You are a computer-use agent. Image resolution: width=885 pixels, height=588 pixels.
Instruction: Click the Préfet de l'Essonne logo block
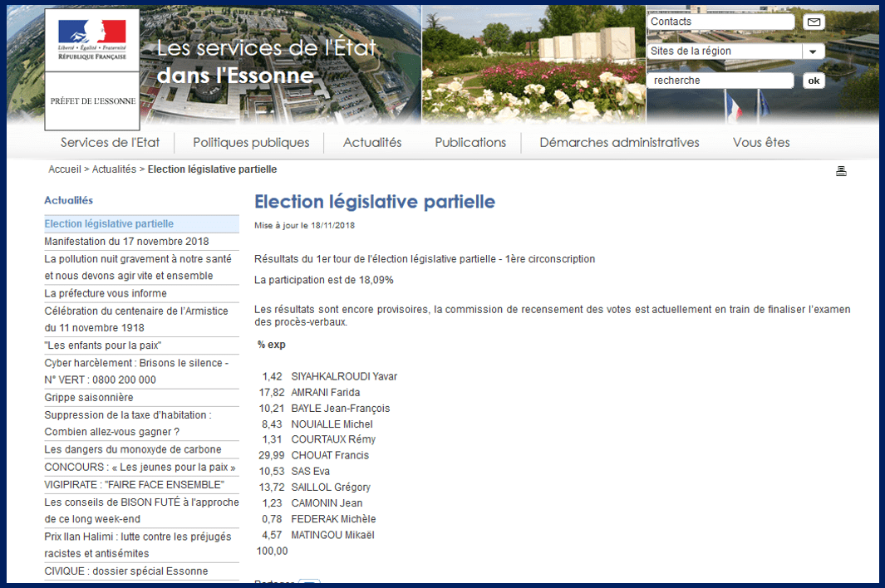click(x=92, y=101)
